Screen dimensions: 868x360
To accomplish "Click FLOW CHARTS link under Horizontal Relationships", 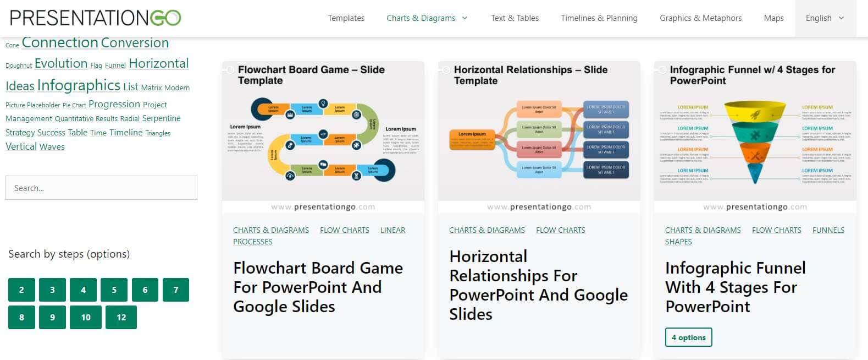I will pos(560,230).
